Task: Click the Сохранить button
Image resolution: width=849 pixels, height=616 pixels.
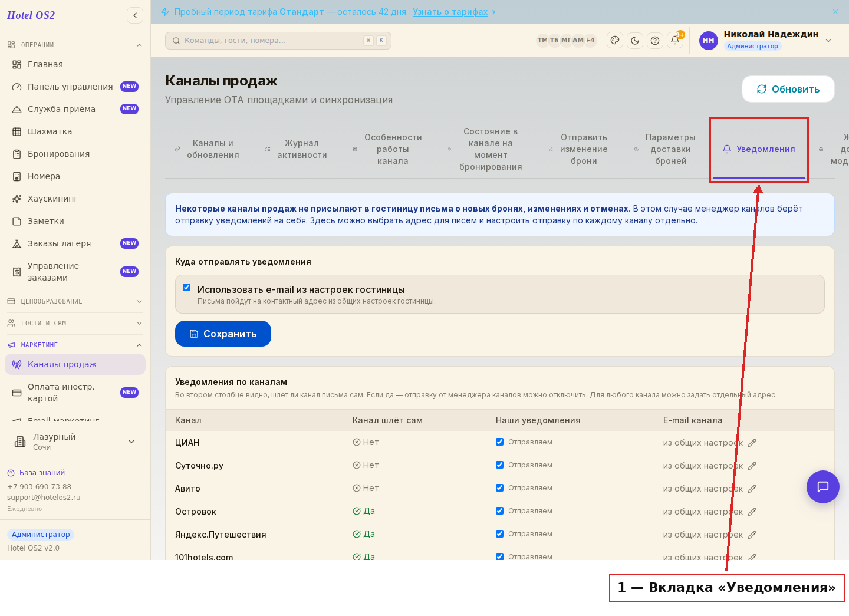Action: (223, 334)
